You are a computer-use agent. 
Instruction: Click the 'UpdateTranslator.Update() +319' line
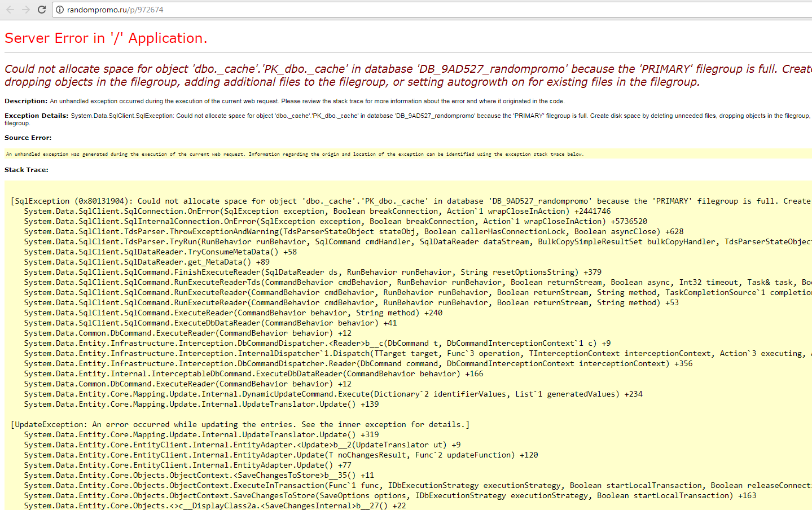201,434
